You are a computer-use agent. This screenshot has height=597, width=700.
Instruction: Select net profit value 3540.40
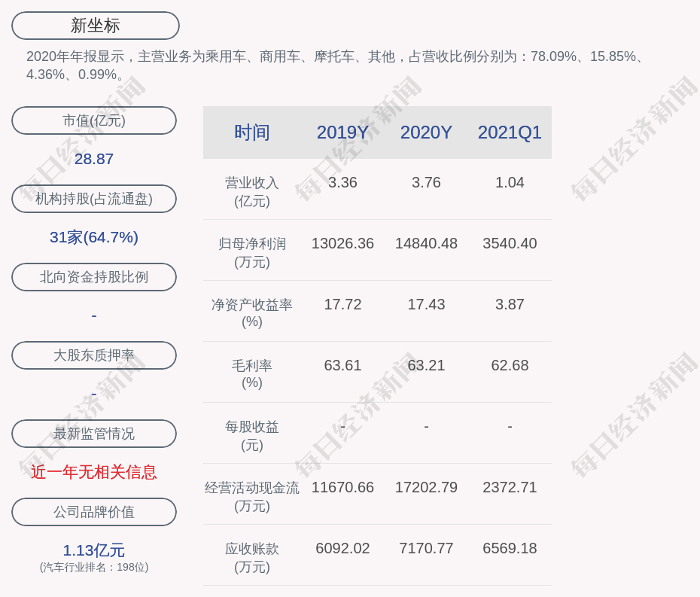(x=510, y=243)
